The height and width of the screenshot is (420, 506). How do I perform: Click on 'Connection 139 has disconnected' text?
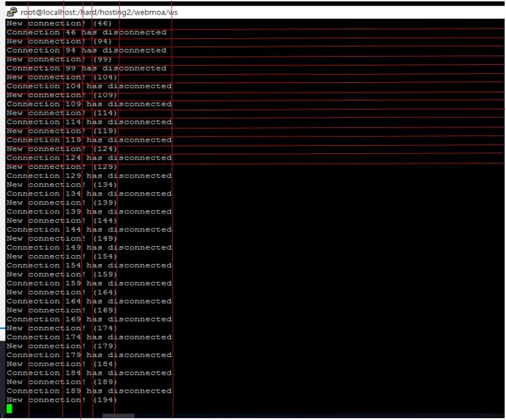tap(89, 211)
